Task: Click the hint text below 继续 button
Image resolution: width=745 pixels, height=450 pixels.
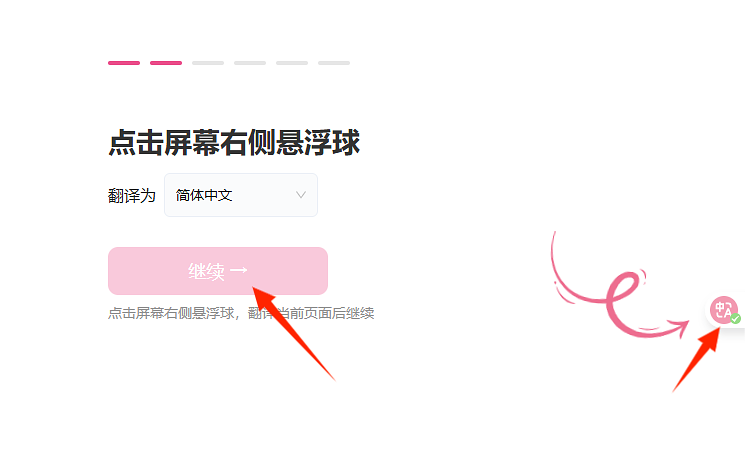Action: pos(241,313)
